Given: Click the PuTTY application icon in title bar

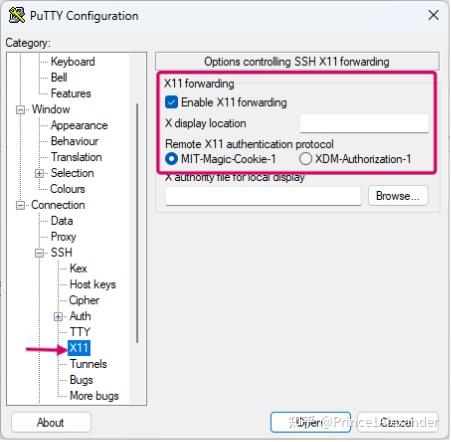Looking at the screenshot, I should 17,15.
